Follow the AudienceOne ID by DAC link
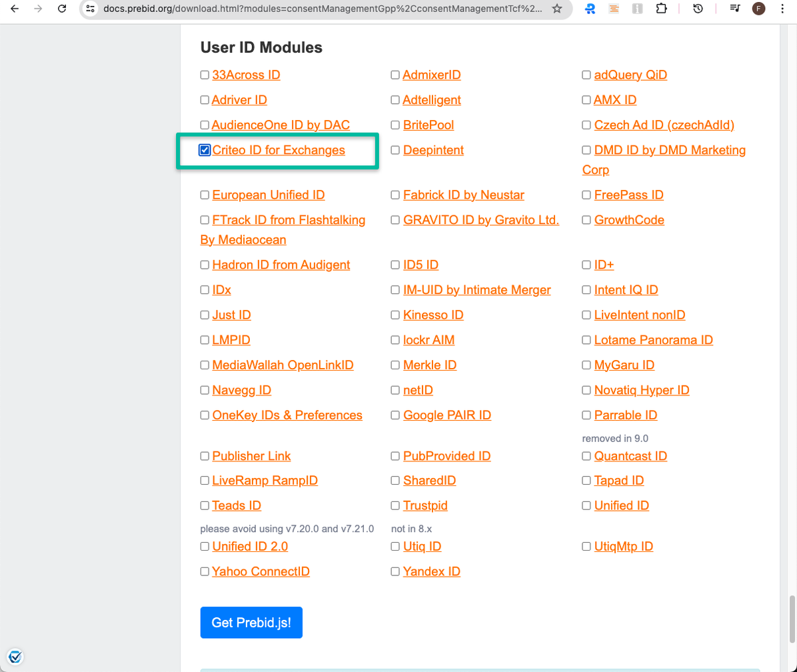Viewport: 797px width, 672px height. click(281, 125)
